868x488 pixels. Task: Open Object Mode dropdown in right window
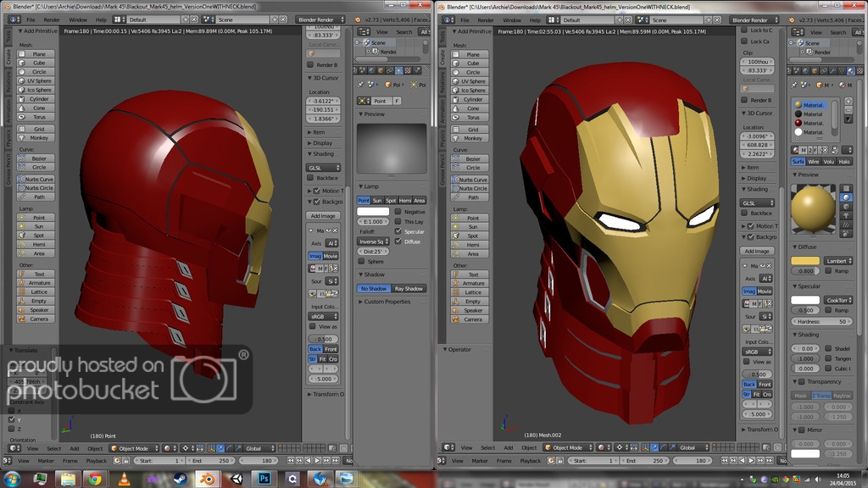(x=567, y=447)
